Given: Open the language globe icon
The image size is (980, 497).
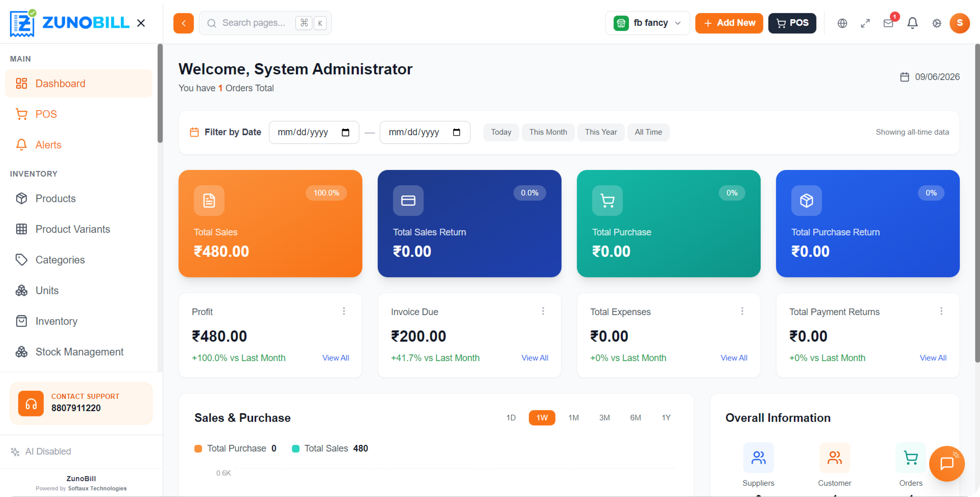Looking at the screenshot, I should point(842,23).
